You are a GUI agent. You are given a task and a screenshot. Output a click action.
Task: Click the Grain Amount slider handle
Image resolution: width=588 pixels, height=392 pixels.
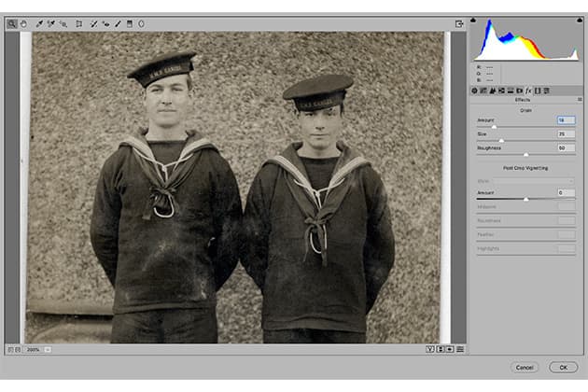point(495,127)
